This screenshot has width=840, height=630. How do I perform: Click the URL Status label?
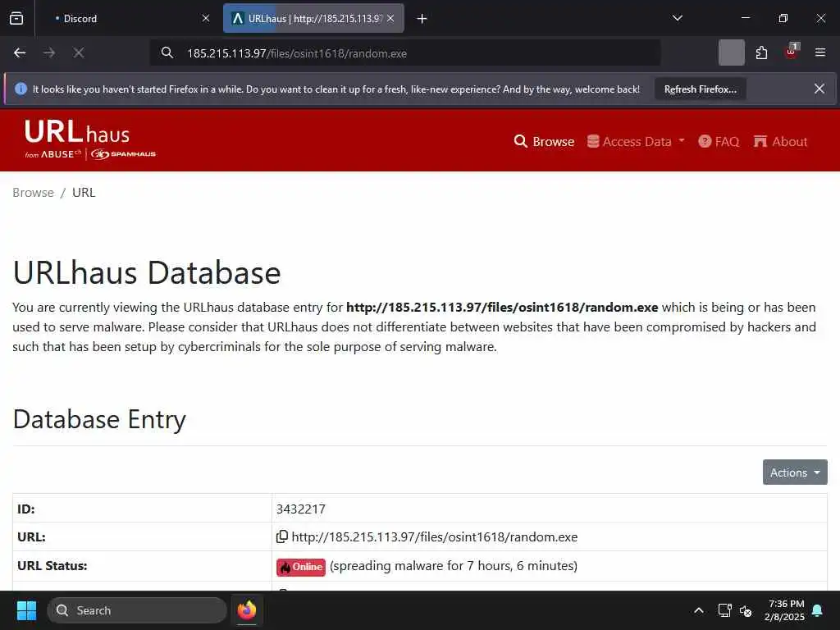coord(52,566)
